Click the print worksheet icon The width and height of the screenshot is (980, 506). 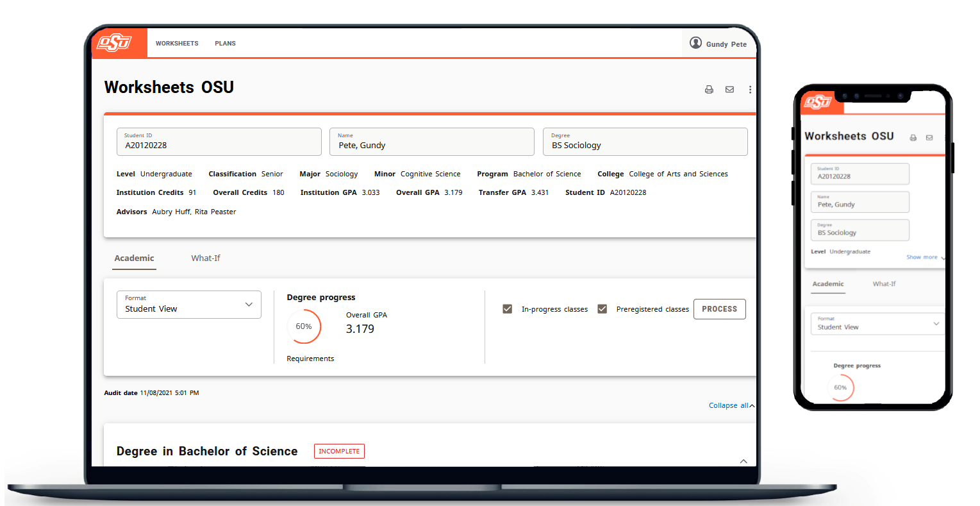709,89
